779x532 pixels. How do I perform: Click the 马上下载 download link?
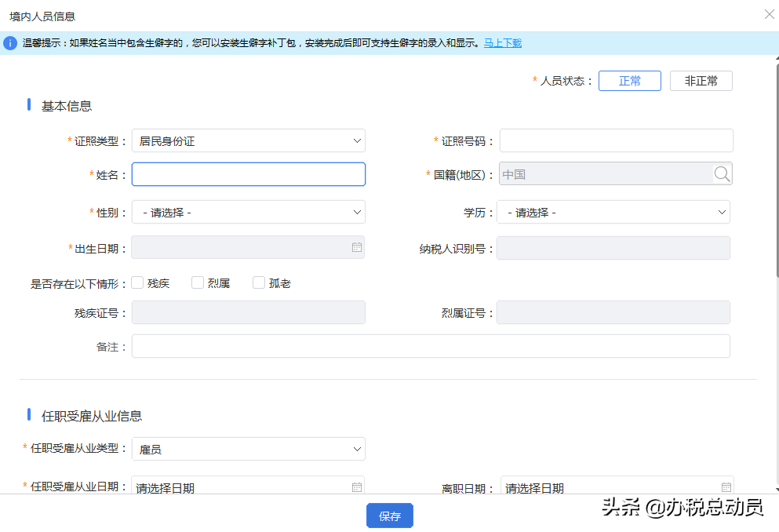502,42
